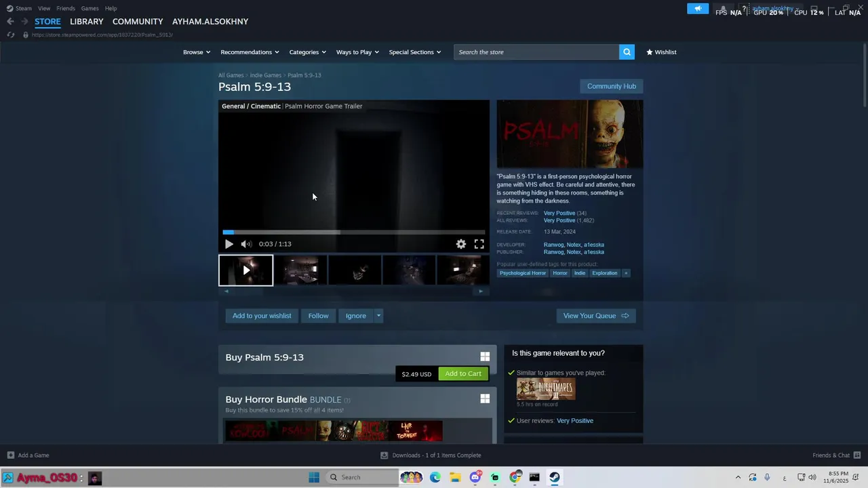Screen dimensions: 868x488
Task: Switch to the COMMUNITY tab
Action: pos(138,22)
